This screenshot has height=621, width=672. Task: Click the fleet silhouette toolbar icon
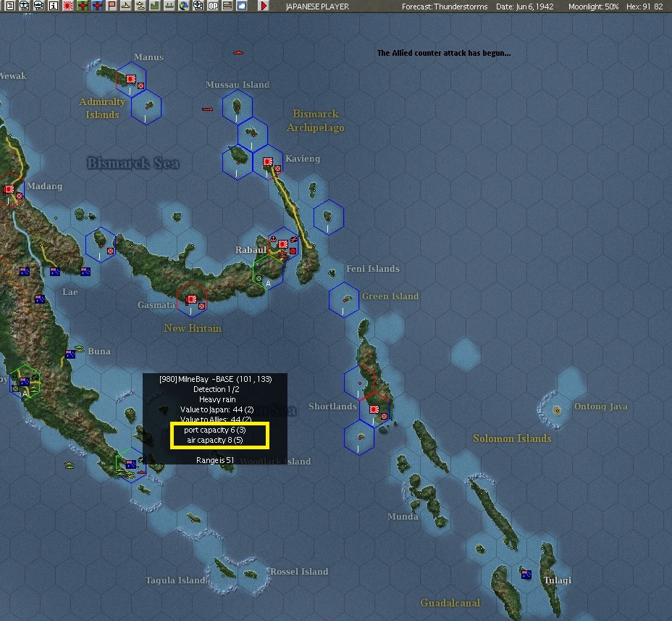coord(169,6)
